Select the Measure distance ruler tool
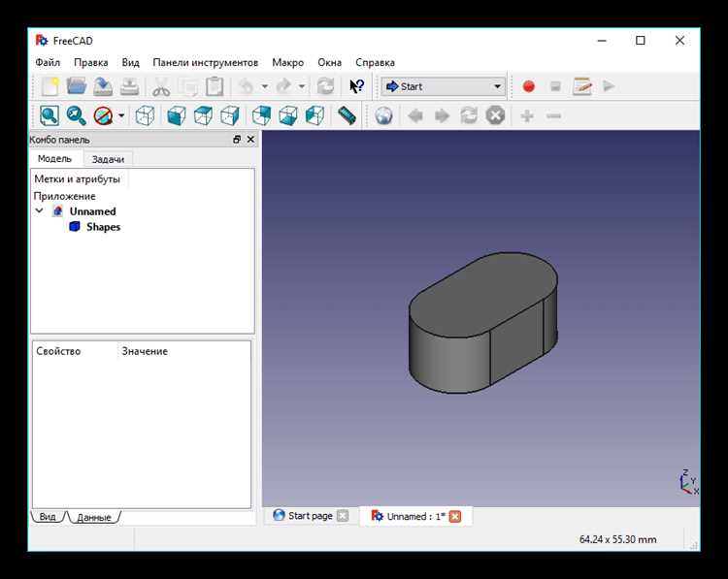Image resolution: width=728 pixels, height=579 pixels. click(347, 116)
